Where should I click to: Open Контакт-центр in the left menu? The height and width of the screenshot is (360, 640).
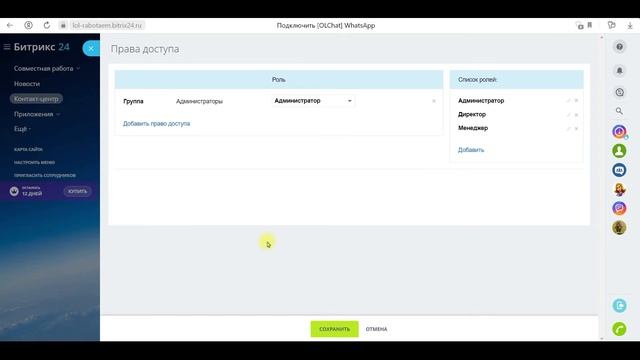36,99
